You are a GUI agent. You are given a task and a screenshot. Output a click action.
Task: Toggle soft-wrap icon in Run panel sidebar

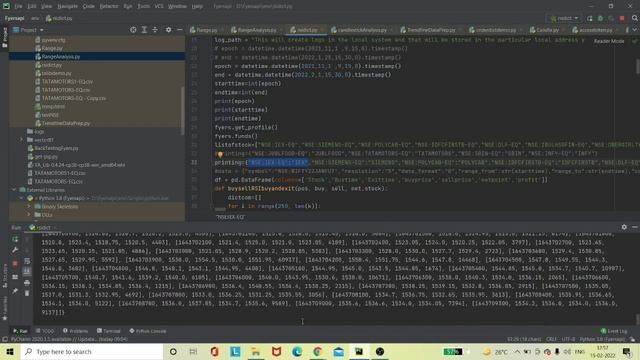point(27,261)
